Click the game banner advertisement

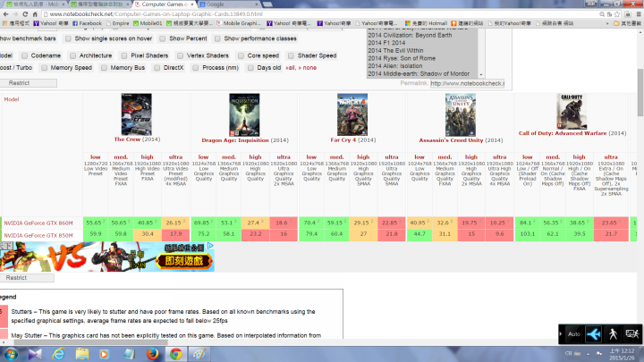(107, 257)
